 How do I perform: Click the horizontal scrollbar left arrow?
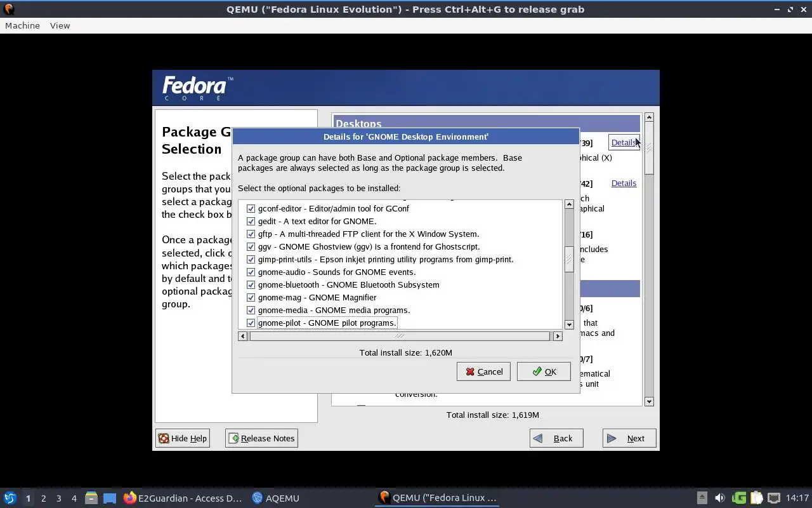242,336
